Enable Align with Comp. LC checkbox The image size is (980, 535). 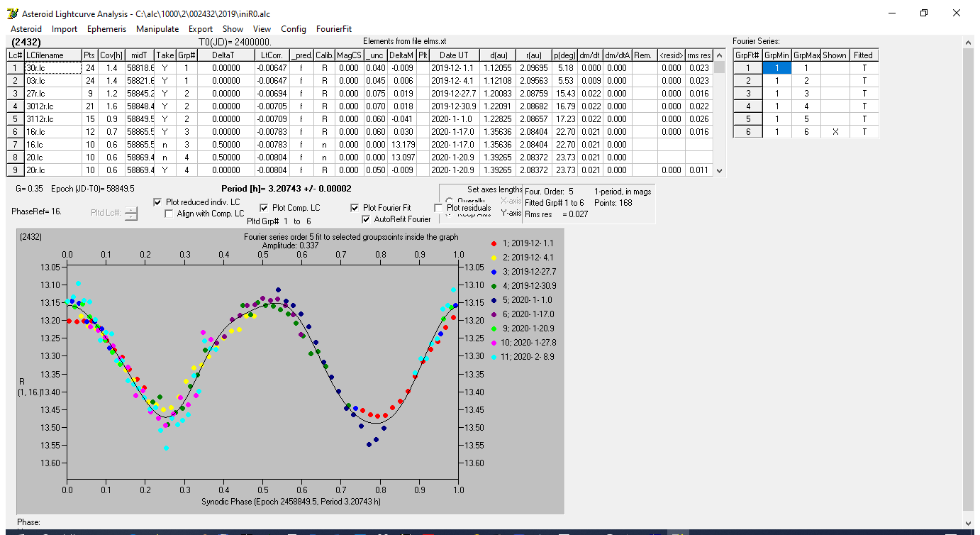(169, 214)
